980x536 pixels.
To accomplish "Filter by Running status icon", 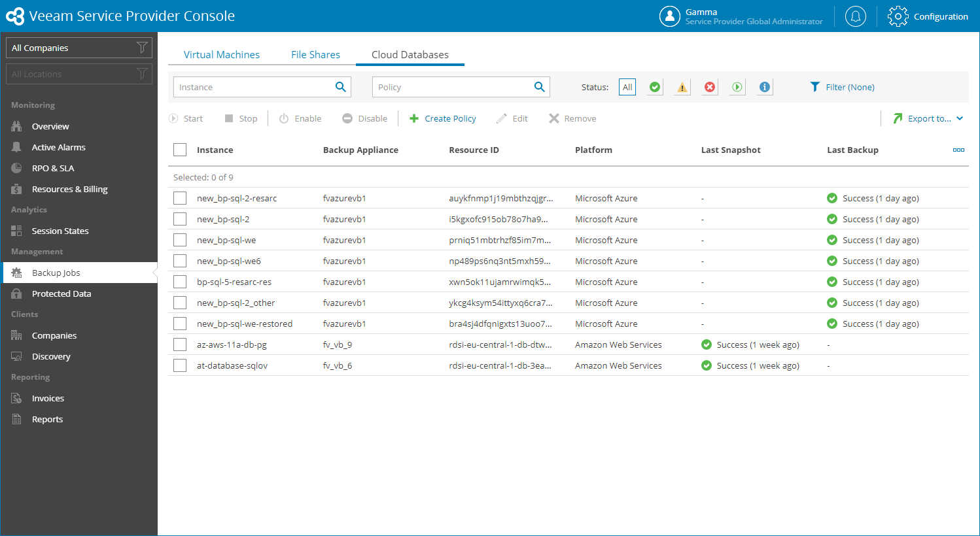I will 737,87.
